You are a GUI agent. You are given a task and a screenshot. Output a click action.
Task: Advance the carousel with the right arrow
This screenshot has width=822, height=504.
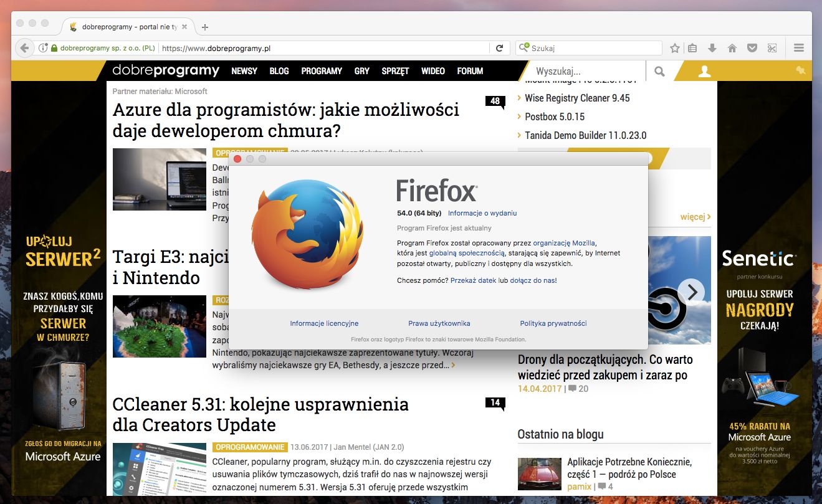coord(691,291)
